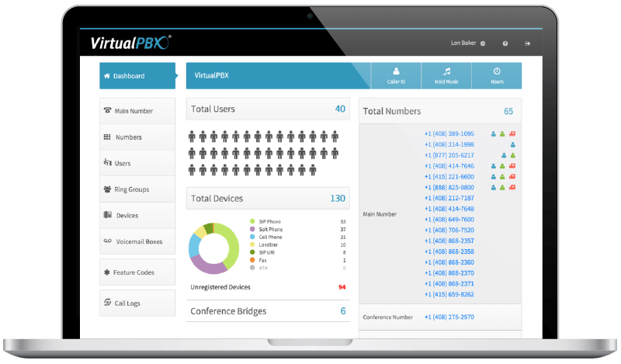Click the SIP Phone green legend swatch
Image resolution: width=621 pixels, height=364 pixels.
[x=252, y=222]
